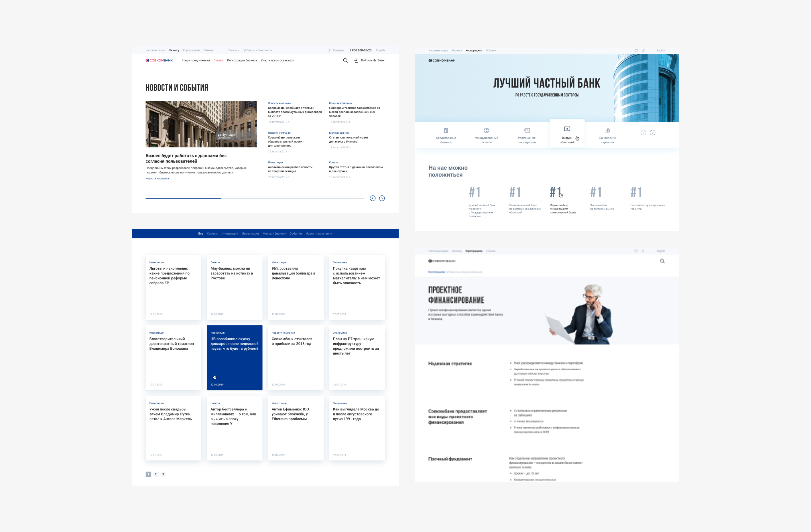
Task: Open card Льготы и накопления
Action: (173, 287)
